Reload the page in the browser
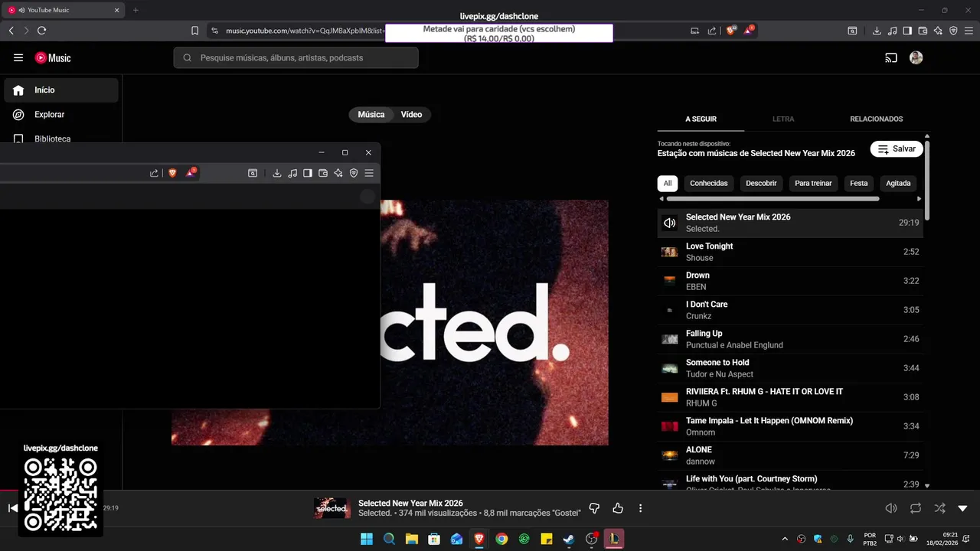This screenshot has height=551, width=980. (41, 31)
